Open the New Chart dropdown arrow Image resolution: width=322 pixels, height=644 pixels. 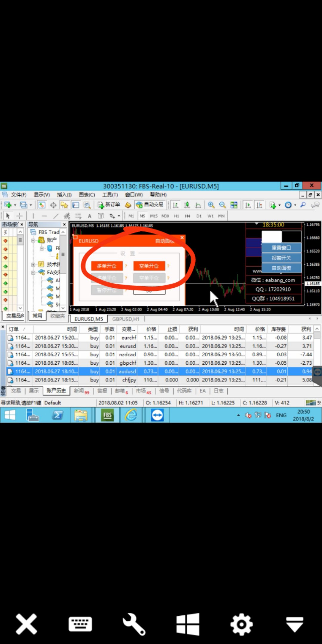pos(15,205)
